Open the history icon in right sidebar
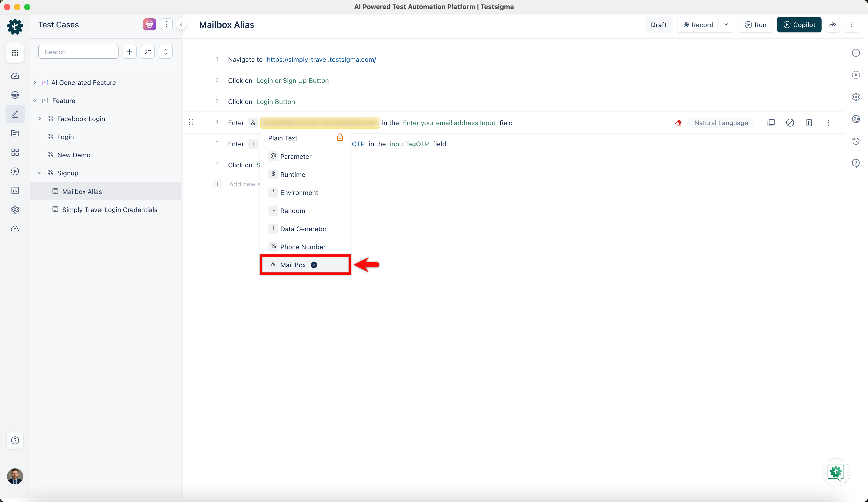Viewport: 868px width, 502px height. pyautogui.click(x=856, y=141)
